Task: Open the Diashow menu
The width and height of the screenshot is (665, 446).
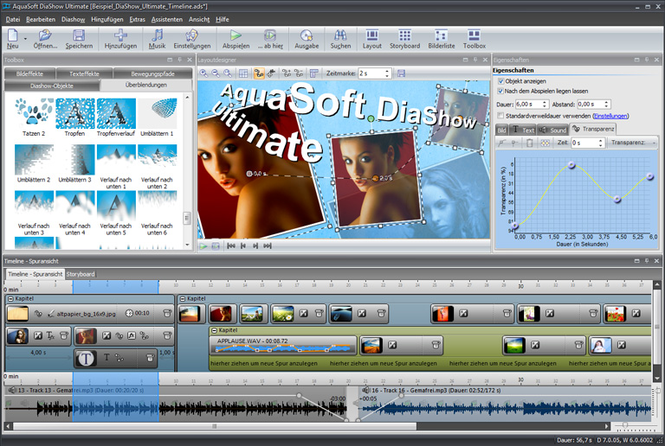Action: pos(73,20)
